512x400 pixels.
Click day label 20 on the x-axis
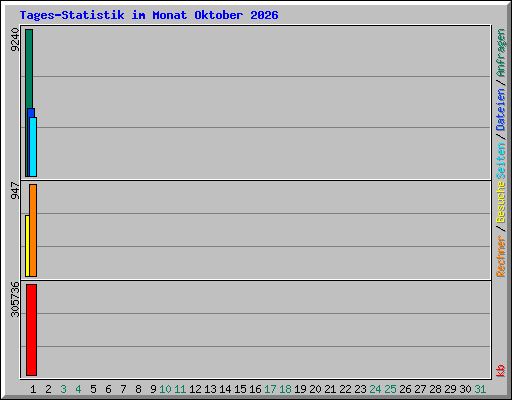pos(315,389)
